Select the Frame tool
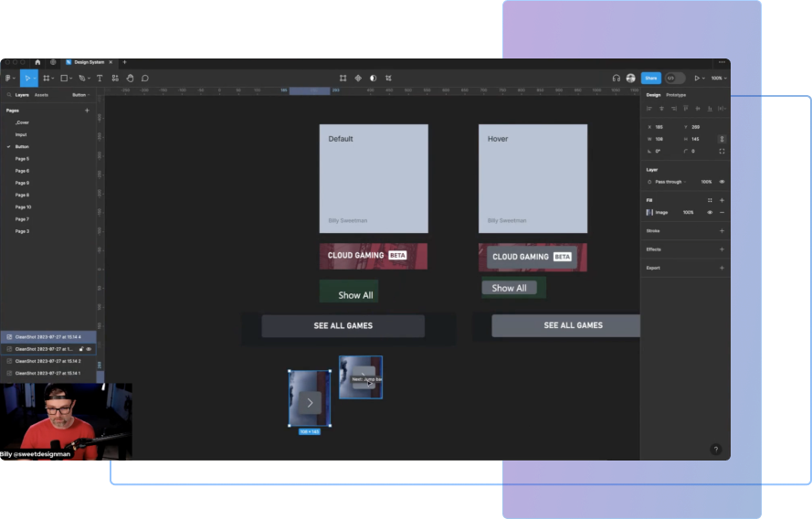This screenshot has width=812, height=519. [46, 79]
